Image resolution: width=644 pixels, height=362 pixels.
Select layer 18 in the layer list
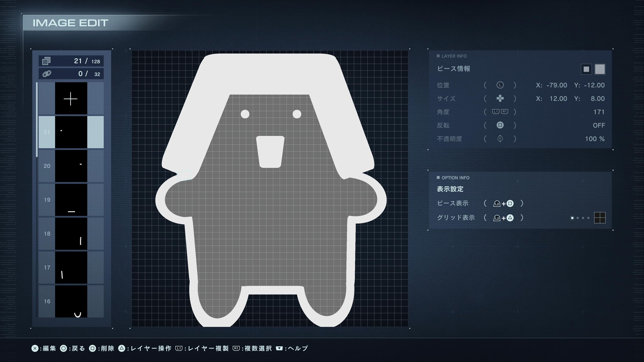[71, 234]
